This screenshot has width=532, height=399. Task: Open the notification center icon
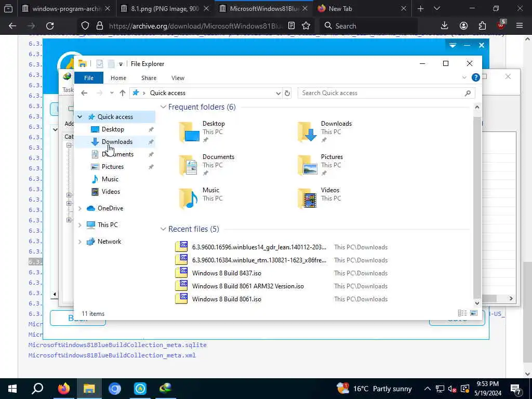coord(516,389)
